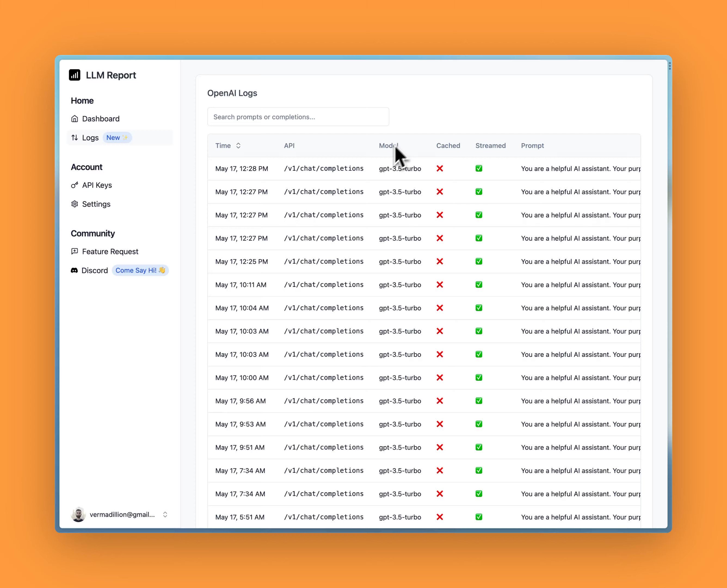Image resolution: width=727 pixels, height=588 pixels.
Task: Click the Cached red X for 9:51 AM
Action: (x=440, y=447)
